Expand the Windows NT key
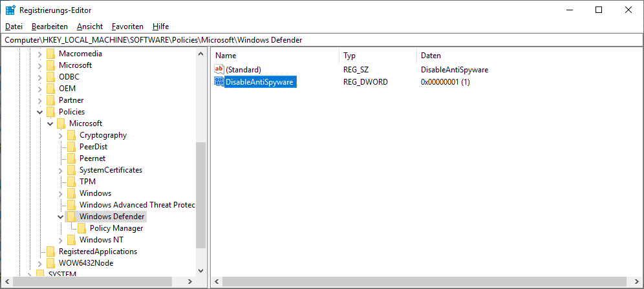The image size is (644, 289). (x=61, y=240)
